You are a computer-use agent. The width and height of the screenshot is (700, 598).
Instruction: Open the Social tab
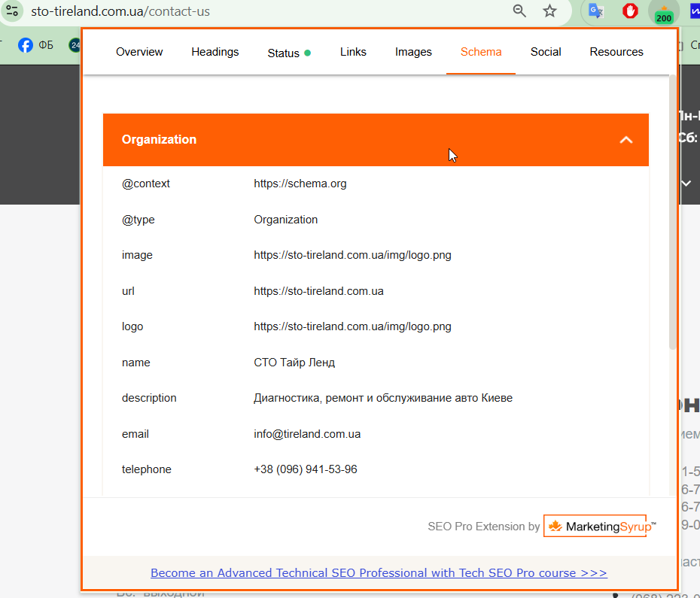point(546,52)
